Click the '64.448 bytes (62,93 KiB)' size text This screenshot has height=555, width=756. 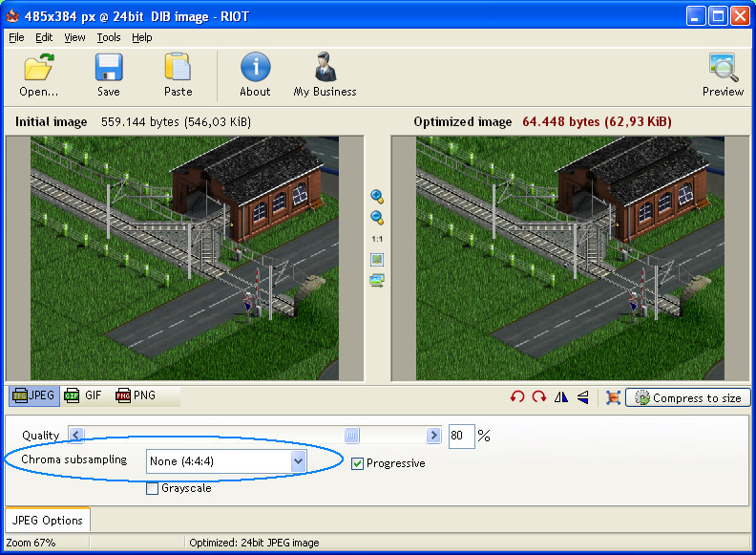tap(597, 121)
